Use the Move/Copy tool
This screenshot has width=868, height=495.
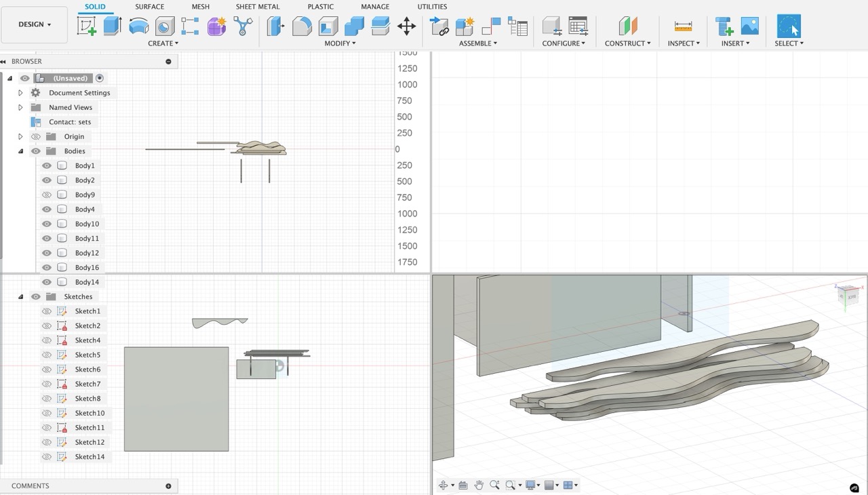(x=406, y=26)
